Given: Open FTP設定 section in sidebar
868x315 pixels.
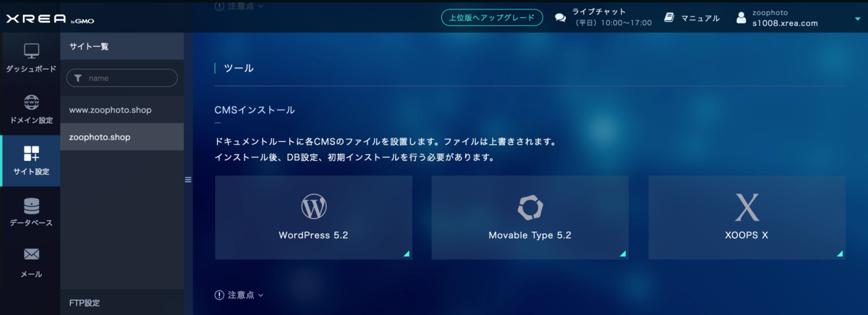Looking at the screenshot, I should 122,302.
